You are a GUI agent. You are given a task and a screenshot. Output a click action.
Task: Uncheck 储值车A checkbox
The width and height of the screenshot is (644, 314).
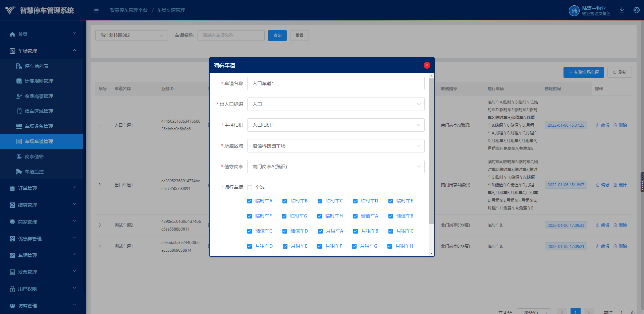click(x=355, y=216)
